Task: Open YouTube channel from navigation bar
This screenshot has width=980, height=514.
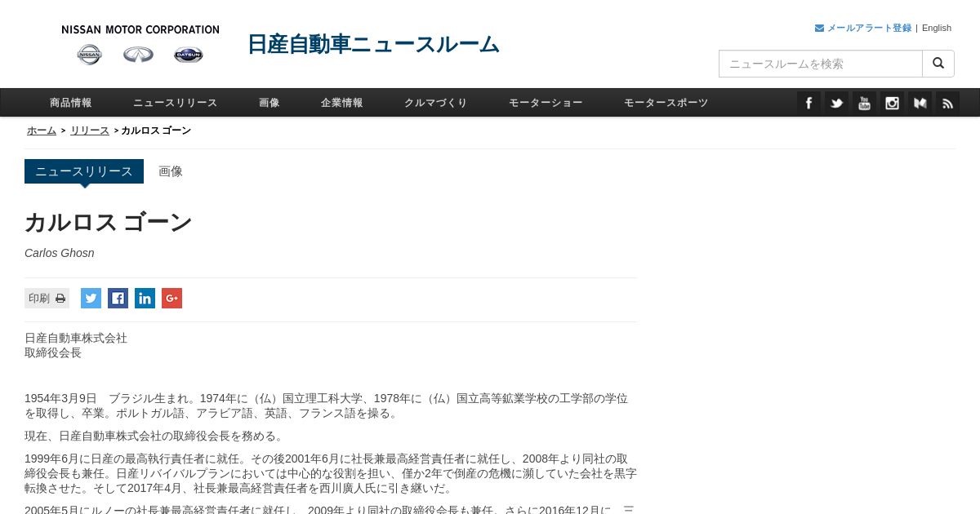Action: tap(864, 103)
